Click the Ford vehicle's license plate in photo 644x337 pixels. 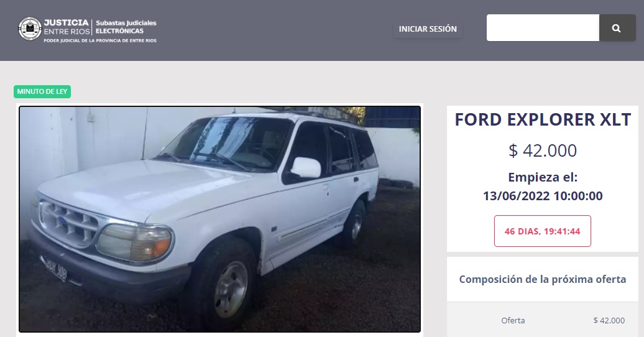pyautogui.click(x=57, y=269)
